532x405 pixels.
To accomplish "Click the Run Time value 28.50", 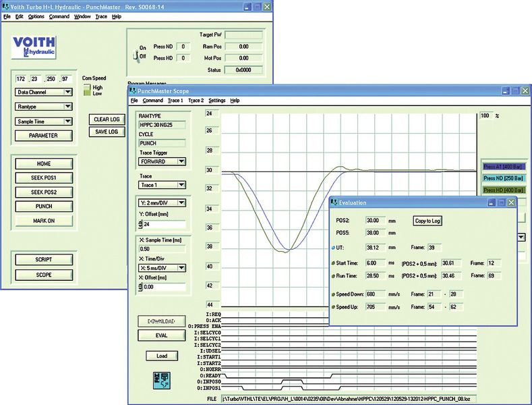I will point(376,276).
